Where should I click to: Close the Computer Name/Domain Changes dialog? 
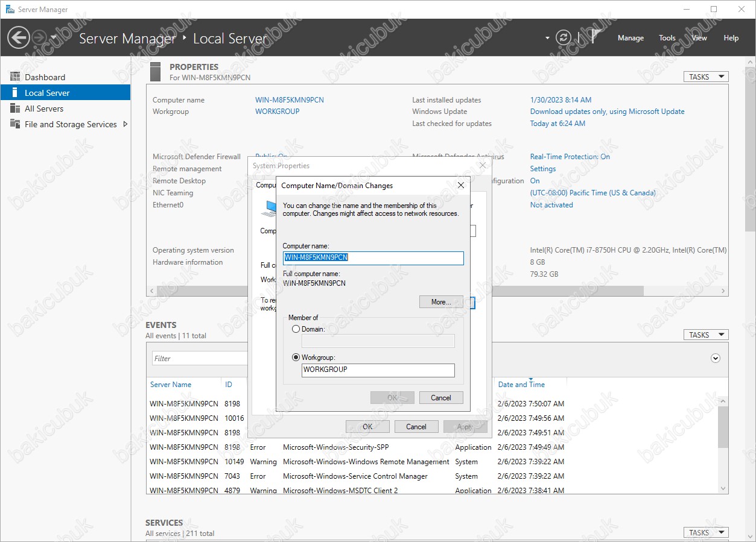461,186
